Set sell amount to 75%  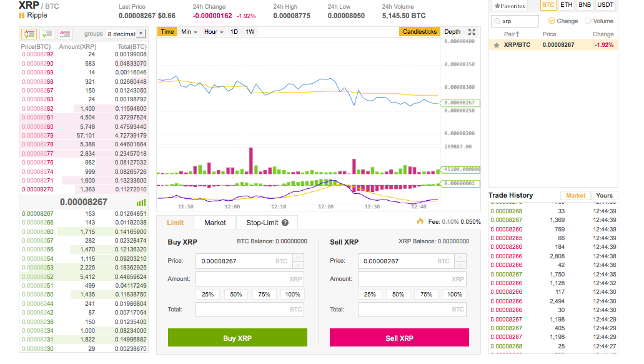point(427,294)
